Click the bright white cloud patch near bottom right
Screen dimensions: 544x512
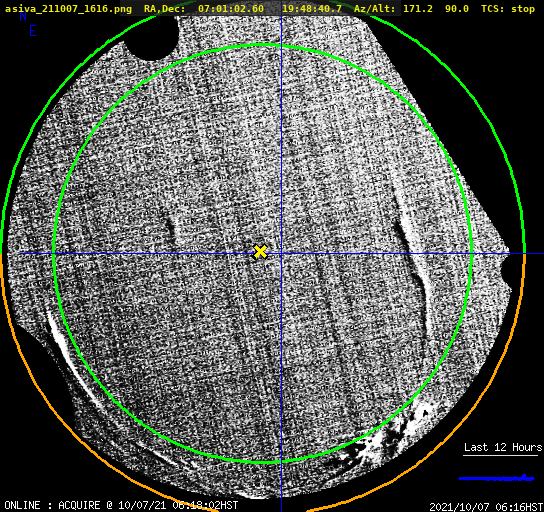tap(392, 434)
